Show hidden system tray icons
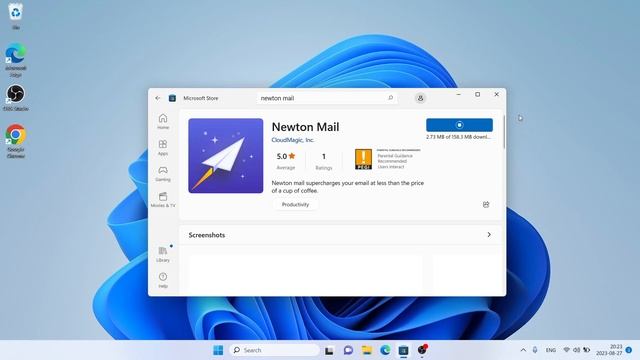Image resolution: width=640 pixels, height=360 pixels. 523,350
